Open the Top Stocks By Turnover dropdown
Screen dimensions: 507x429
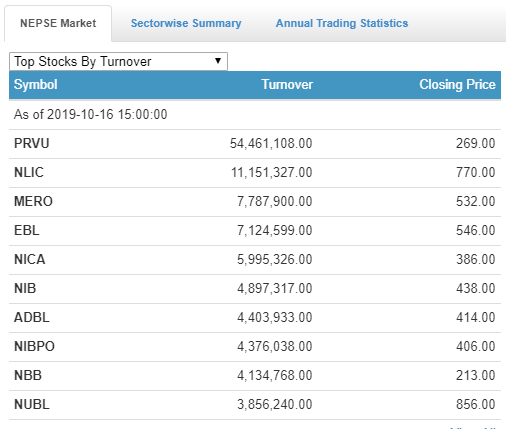click(x=118, y=61)
